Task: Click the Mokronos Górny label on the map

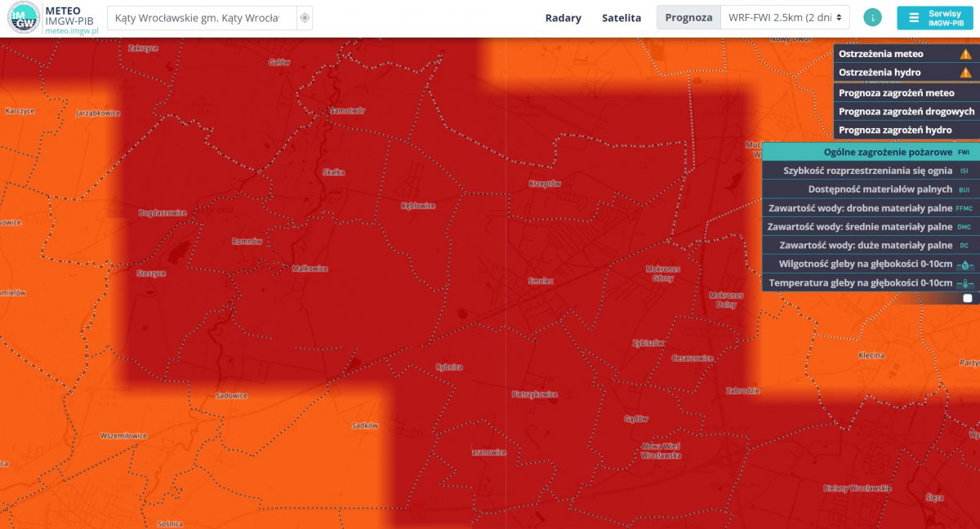Action: click(x=662, y=273)
